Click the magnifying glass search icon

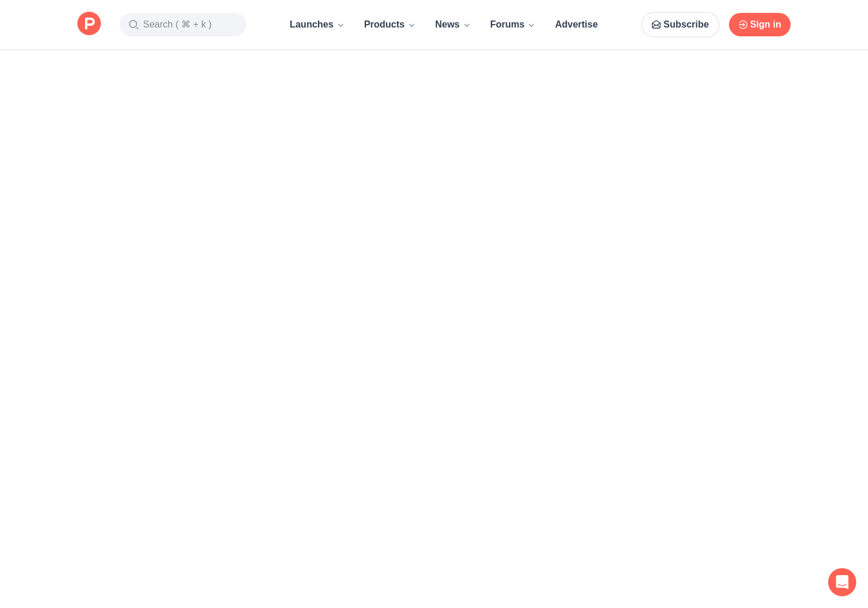(x=134, y=25)
